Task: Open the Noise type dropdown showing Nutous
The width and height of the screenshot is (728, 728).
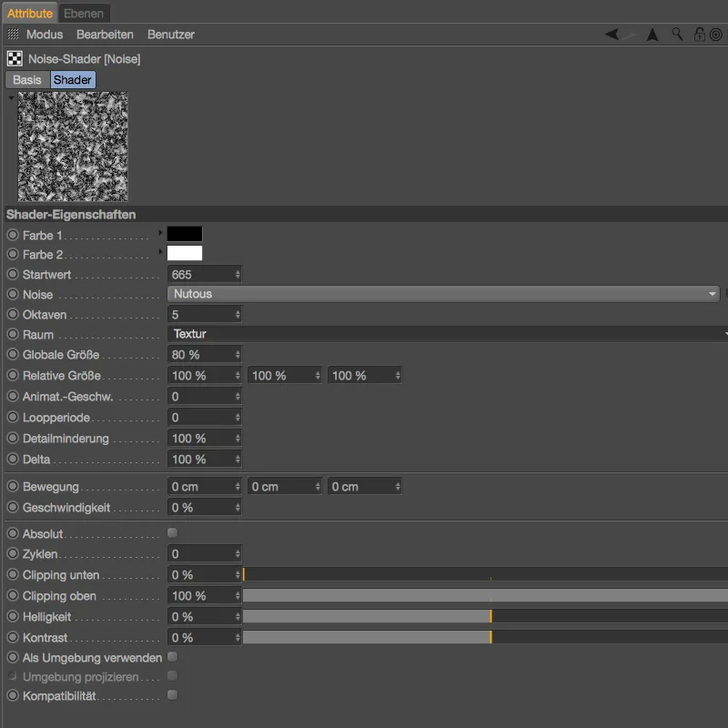Action: tap(443, 294)
